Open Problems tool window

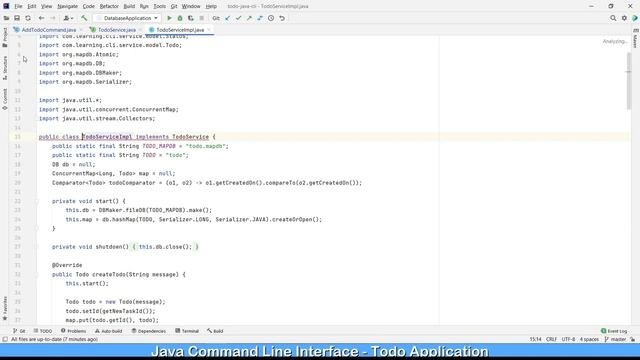[73, 331]
